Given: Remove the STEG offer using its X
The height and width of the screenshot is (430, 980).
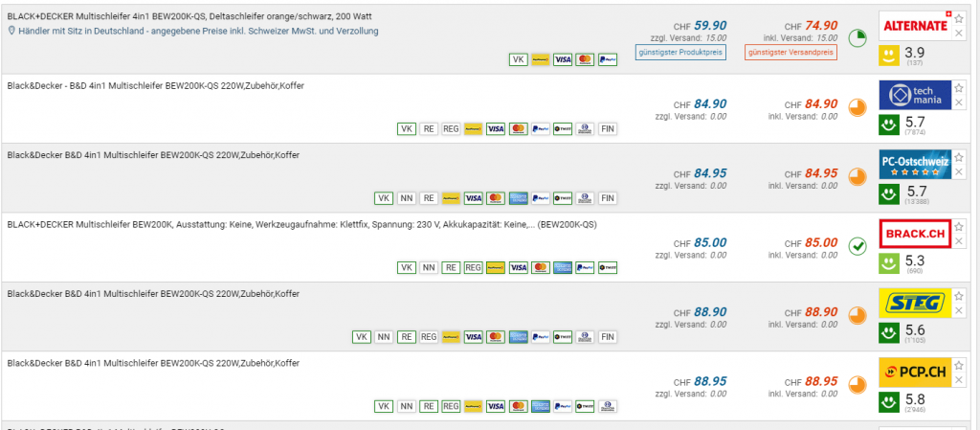Looking at the screenshot, I should point(959,310).
